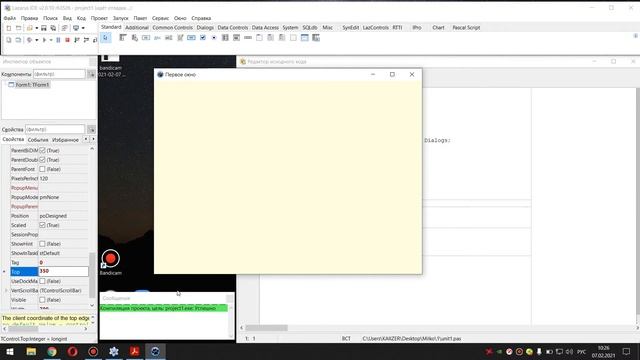Click the Pause debugging toolbar button
This screenshot has width=640, height=360.
(x=58, y=40)
